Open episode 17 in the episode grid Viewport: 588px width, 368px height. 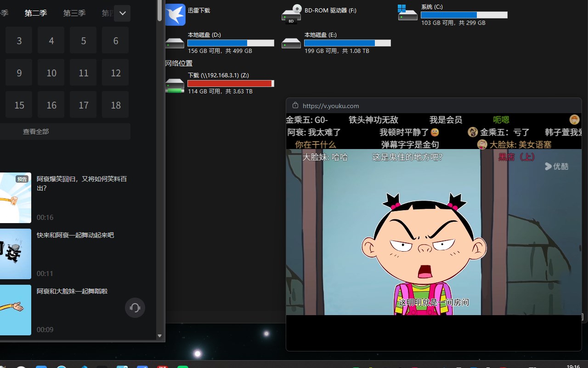(x=83, y=105)
